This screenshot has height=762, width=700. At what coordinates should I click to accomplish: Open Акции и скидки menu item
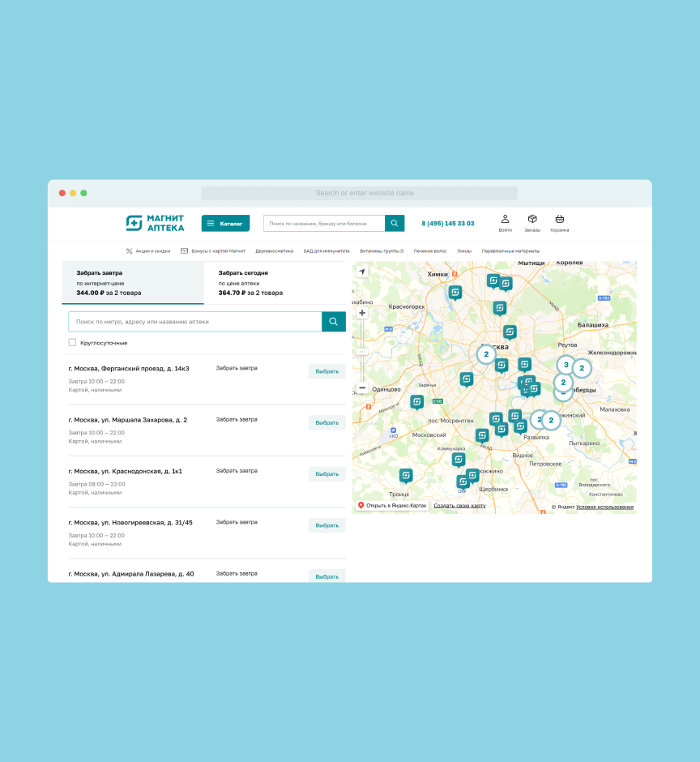[148, 251]
